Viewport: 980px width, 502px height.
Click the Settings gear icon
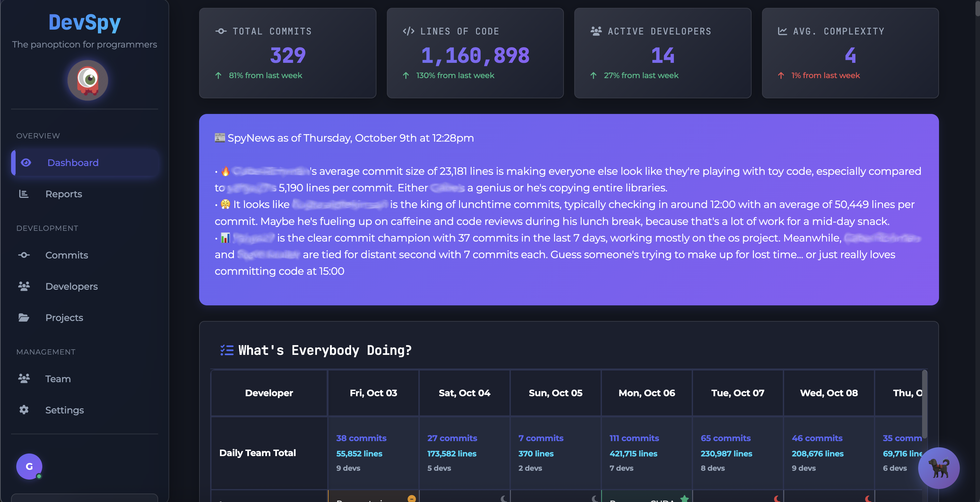23,410
